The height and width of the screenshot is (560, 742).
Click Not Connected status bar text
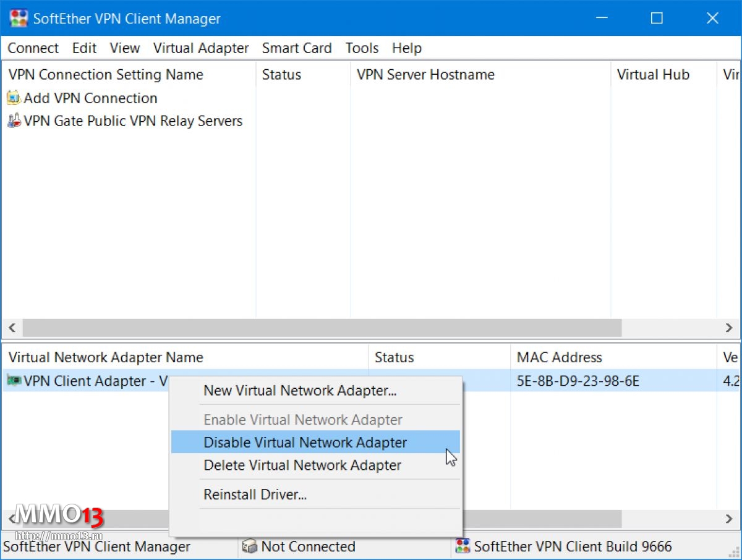308,546
